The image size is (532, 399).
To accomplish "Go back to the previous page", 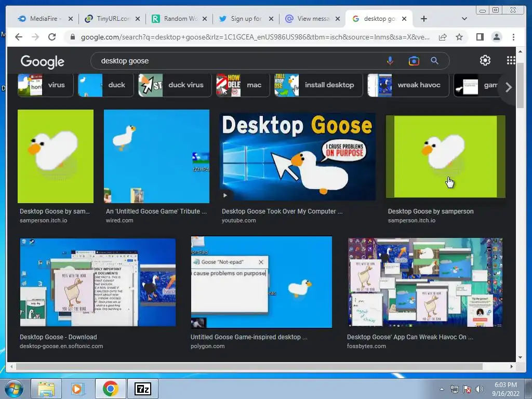I will tap(19, 37).
